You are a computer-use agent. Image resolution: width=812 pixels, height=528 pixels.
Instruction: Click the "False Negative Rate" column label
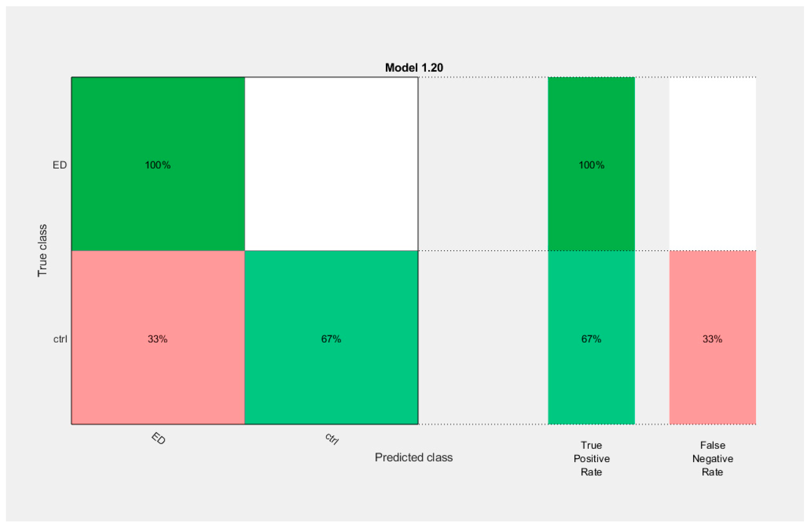pyautogui.click(x=713, y=458)
